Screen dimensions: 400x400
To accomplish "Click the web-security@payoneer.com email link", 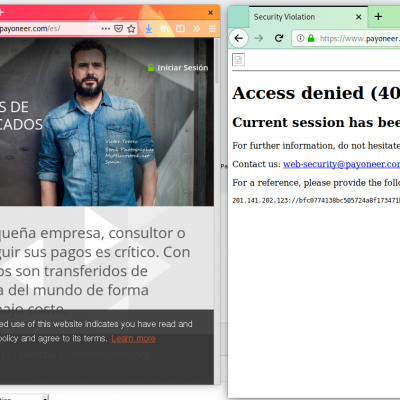I will [341, 164].
